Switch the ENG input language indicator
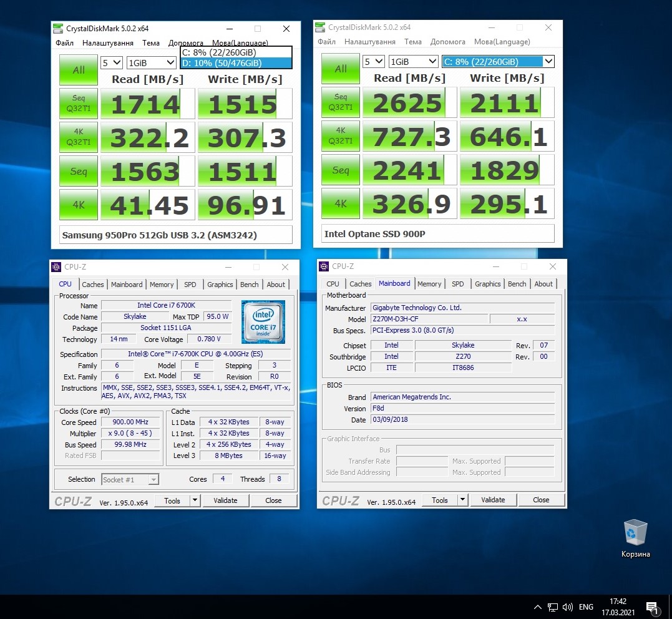Image resolution: width=672 pixels, height=619 pixels. 586,607
